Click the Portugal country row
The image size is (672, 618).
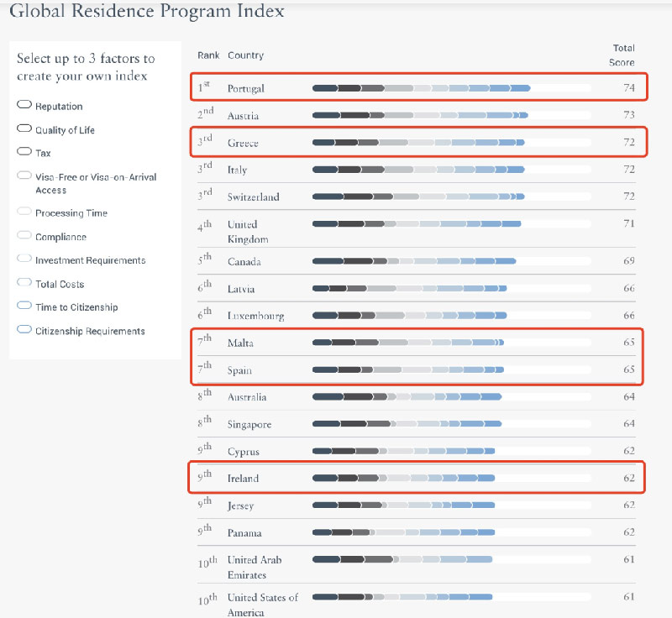[245, 88]
